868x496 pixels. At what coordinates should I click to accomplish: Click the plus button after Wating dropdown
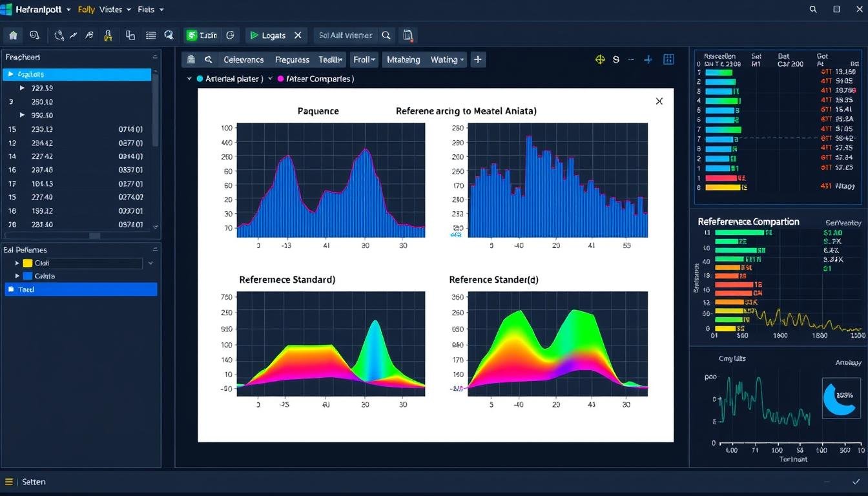click(x=477, y=59)
